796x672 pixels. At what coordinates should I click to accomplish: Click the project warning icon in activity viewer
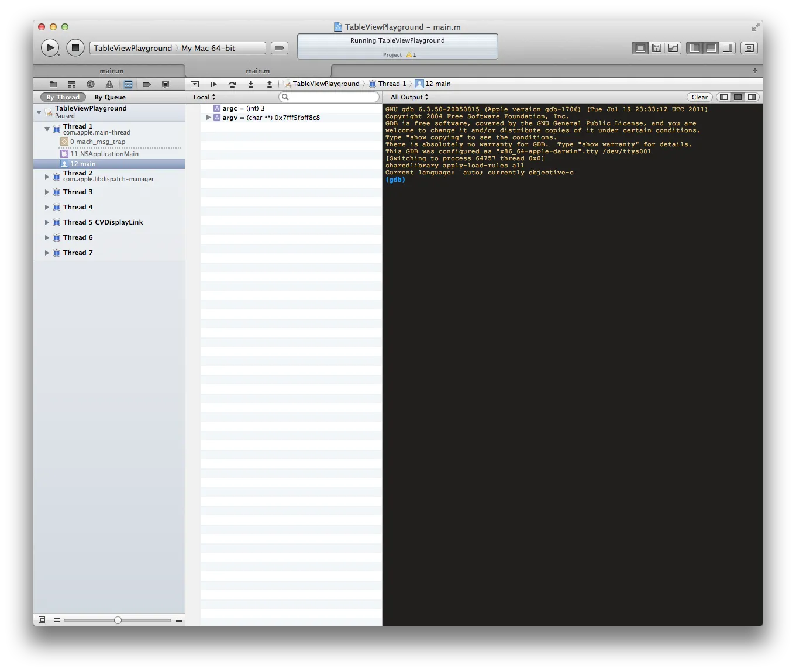(409, 55)
